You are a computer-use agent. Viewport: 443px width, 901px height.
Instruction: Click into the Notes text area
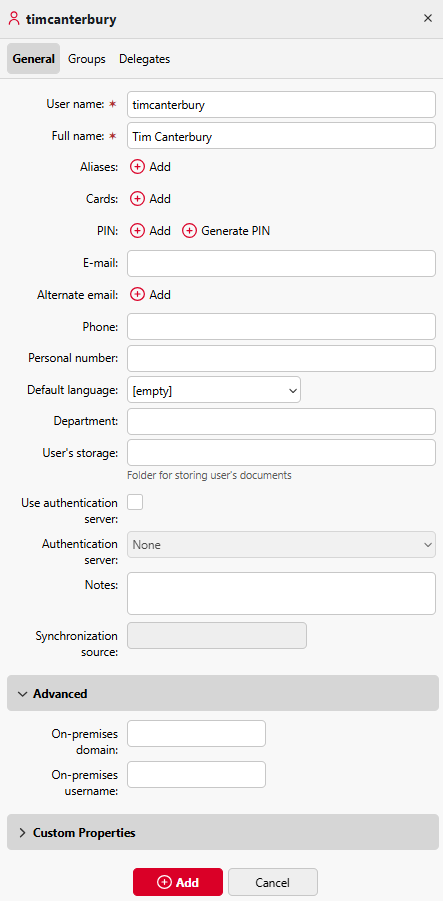[x=281, y=594]
